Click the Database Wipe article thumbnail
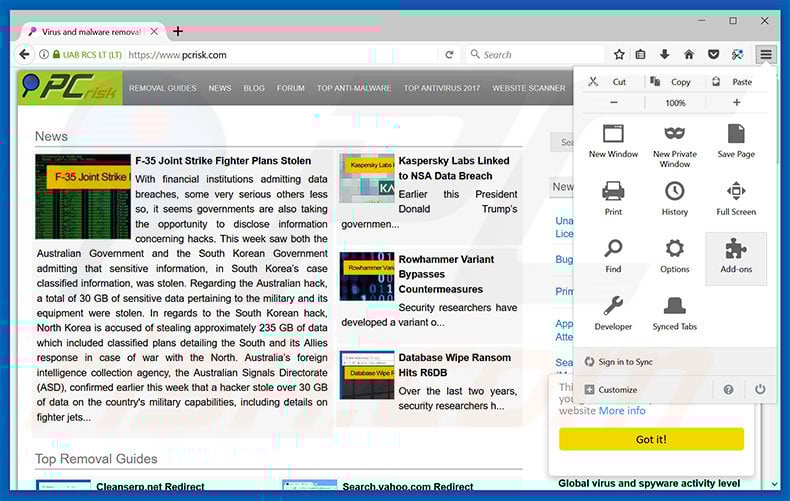The width and height of the screenshot is (790, 501). coord(367,375)
